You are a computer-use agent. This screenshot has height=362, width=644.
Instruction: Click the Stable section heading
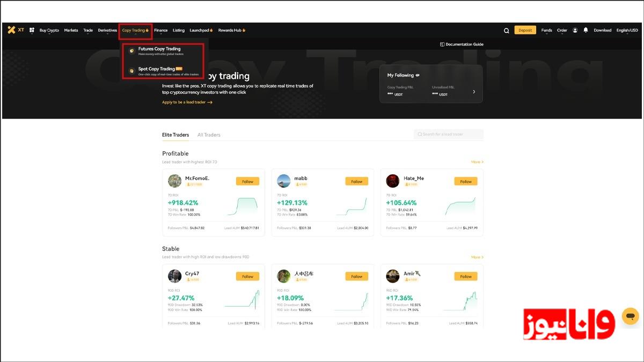click(x=171, y=249)
